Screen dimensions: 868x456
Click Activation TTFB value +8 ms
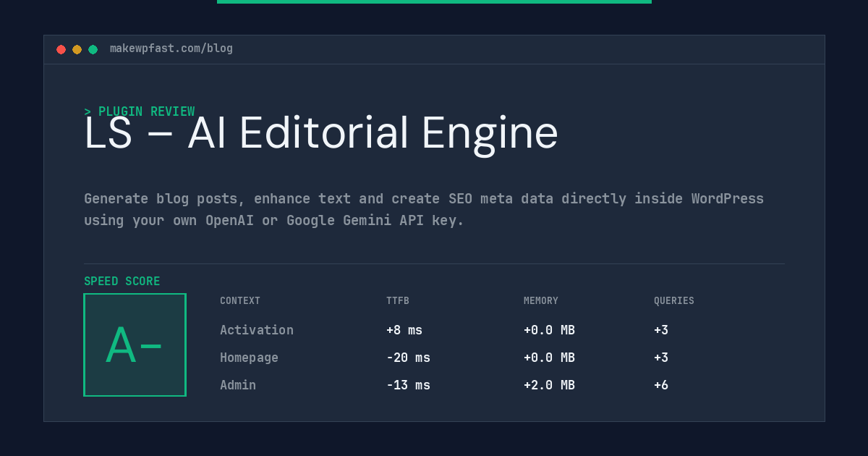coord(404,330)
